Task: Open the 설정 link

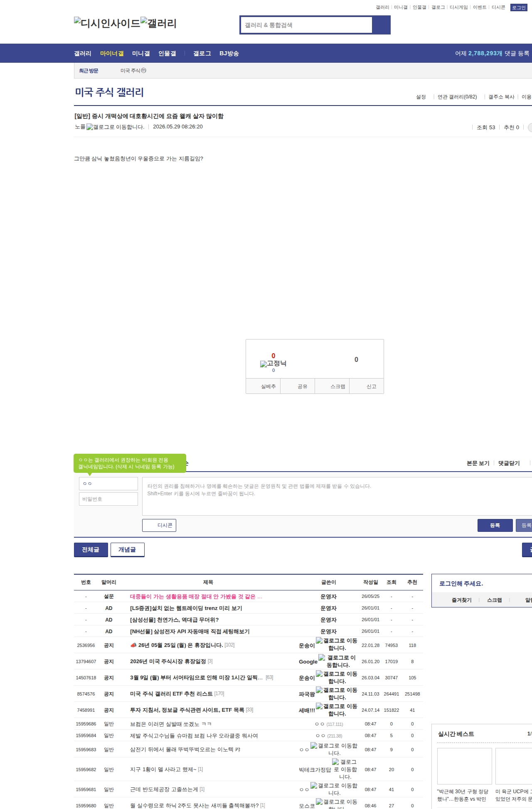Action: [x=421, y=97]
